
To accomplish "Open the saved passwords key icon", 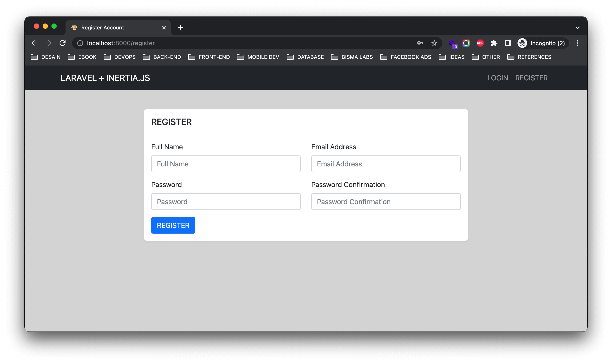I will [x=420, y=43].
